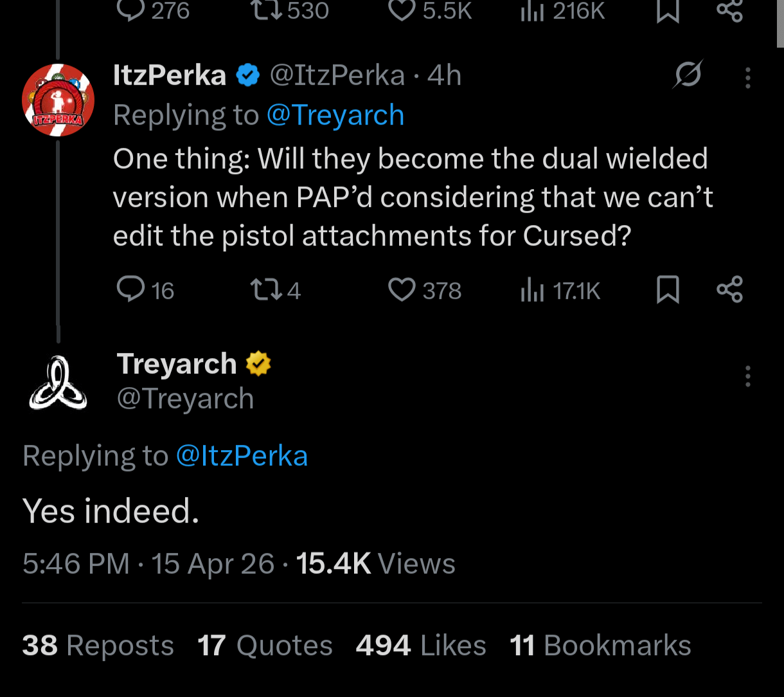Open the @Treyarch mention link

[x=335, y=116]
